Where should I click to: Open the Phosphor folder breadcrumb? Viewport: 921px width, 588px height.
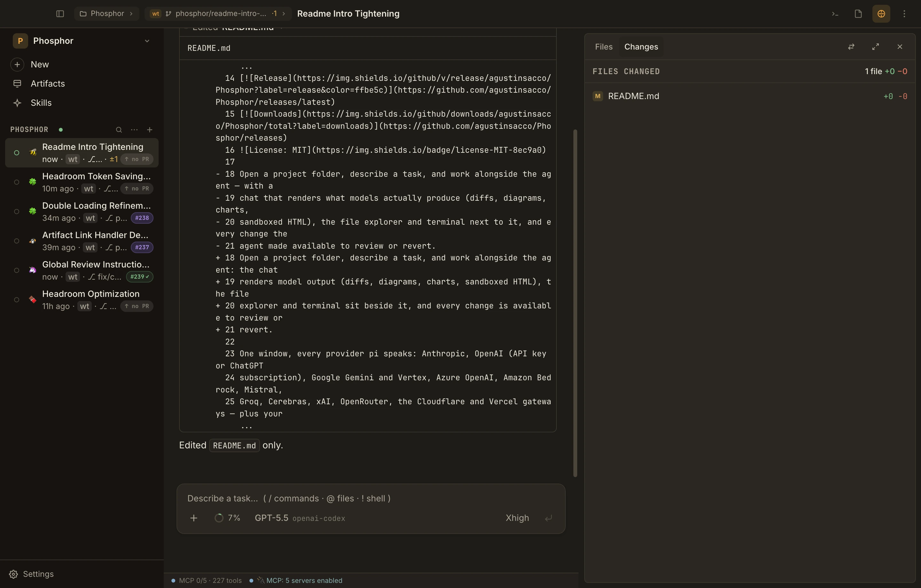tap(106, 14)
